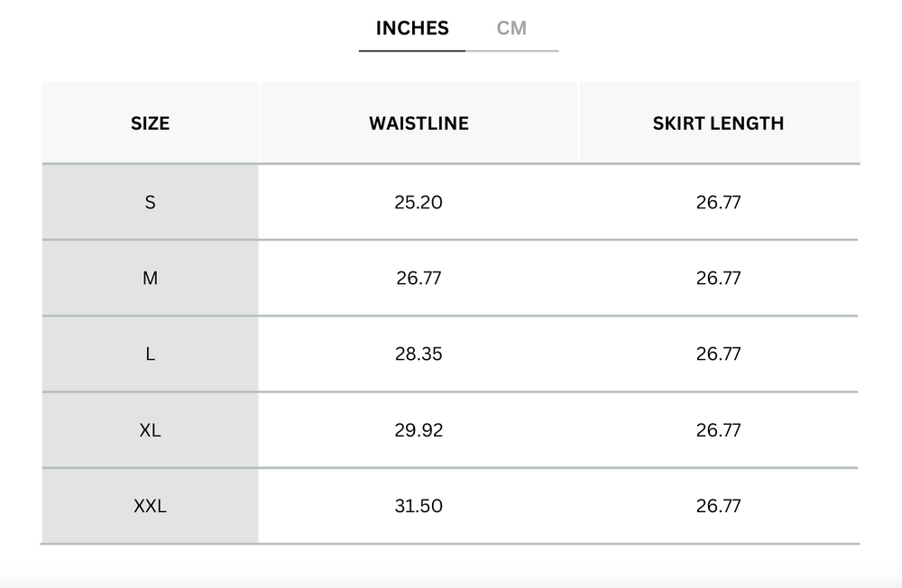Viewport: 902px width, 588px height.
Task: Select the L size row label
Action: point(150,354)
